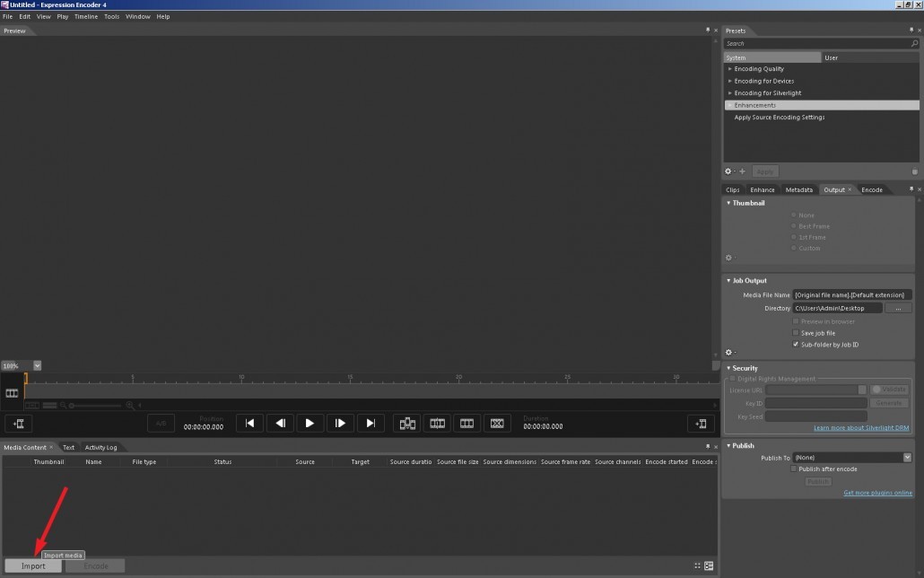
Task: Enable Publish after encode
Action: (x=793, y=469)
